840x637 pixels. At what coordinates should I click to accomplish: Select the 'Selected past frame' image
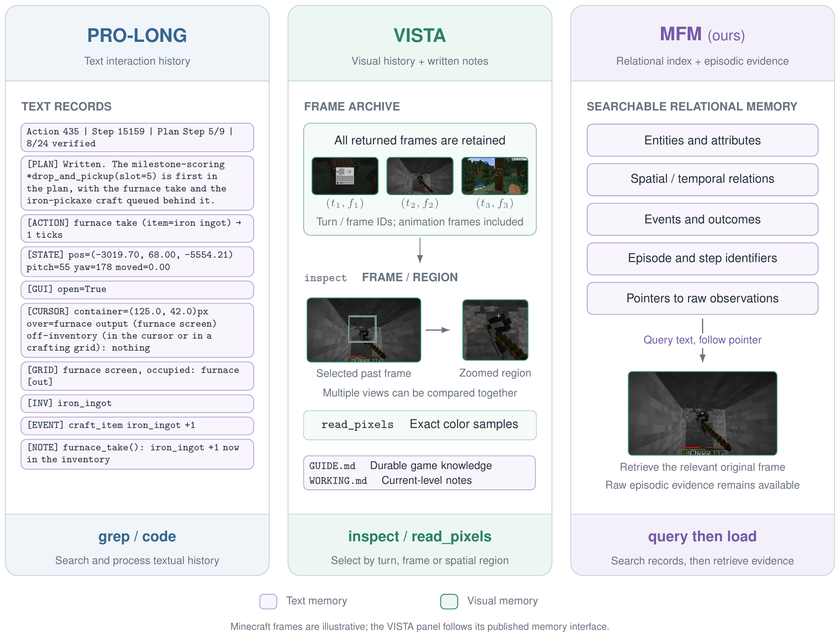tap(364, 330)
